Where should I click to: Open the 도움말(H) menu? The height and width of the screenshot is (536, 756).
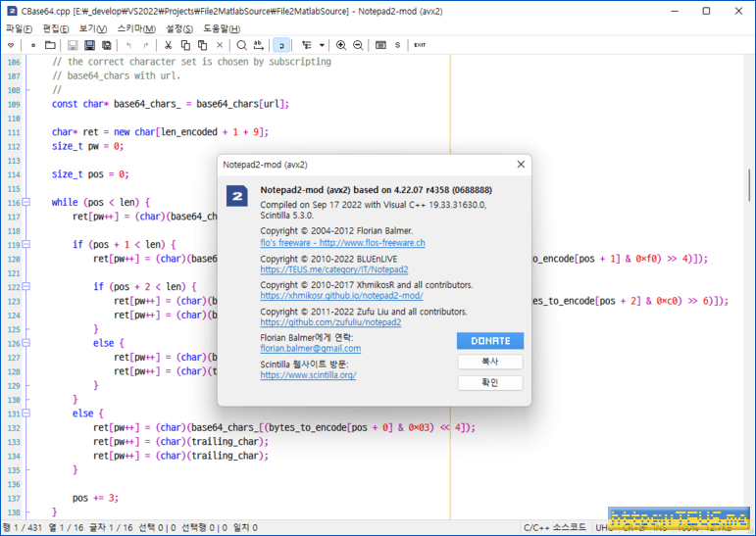click(x=222, y=29)
